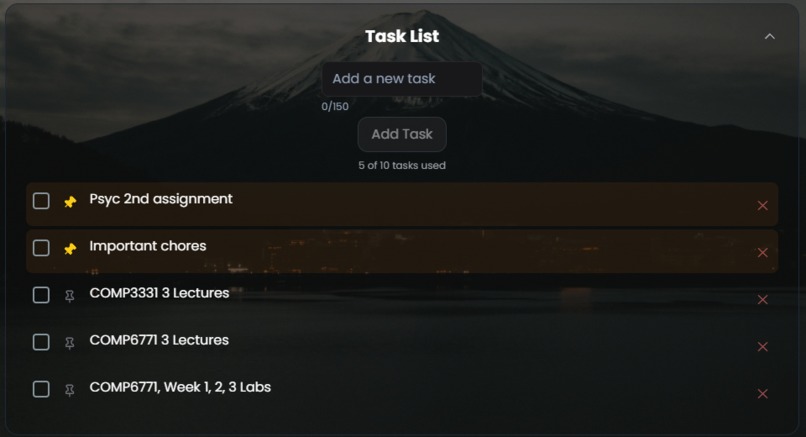Pin the COMP6771 3 Lectures task
This screenshot has width=806, height=437.
pyautogui.click(x=70, y=343)
